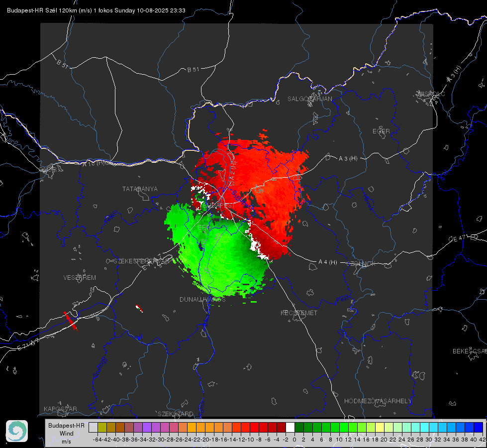This screenshot has width=487, height=448.
Task: Click the KAPOSVÁR city label
Action: (x=60, y=409)
